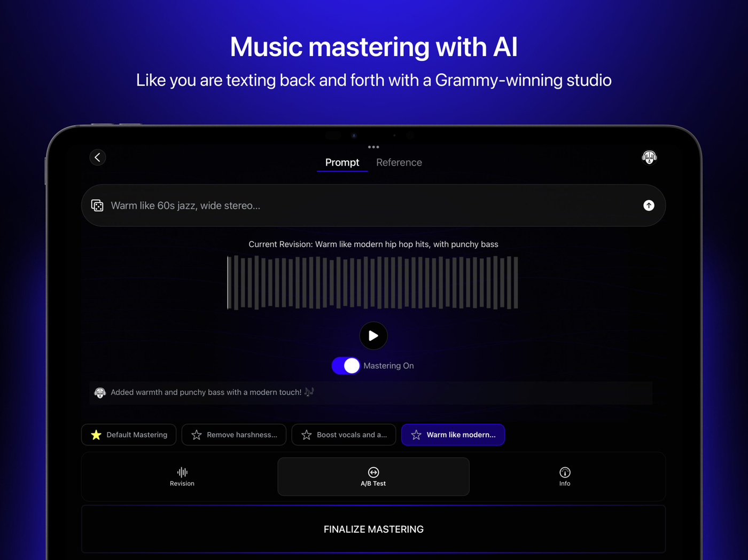Select the "Warm like modern..." preset chip
The height and width of the screenshot is (560, 748).
click(x=453, y=435)
